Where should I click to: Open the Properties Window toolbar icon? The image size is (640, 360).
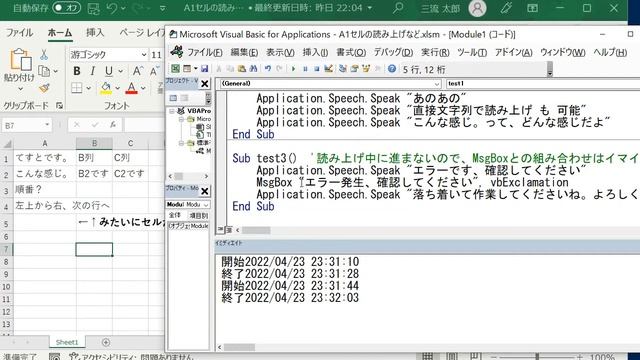point(354,69)
